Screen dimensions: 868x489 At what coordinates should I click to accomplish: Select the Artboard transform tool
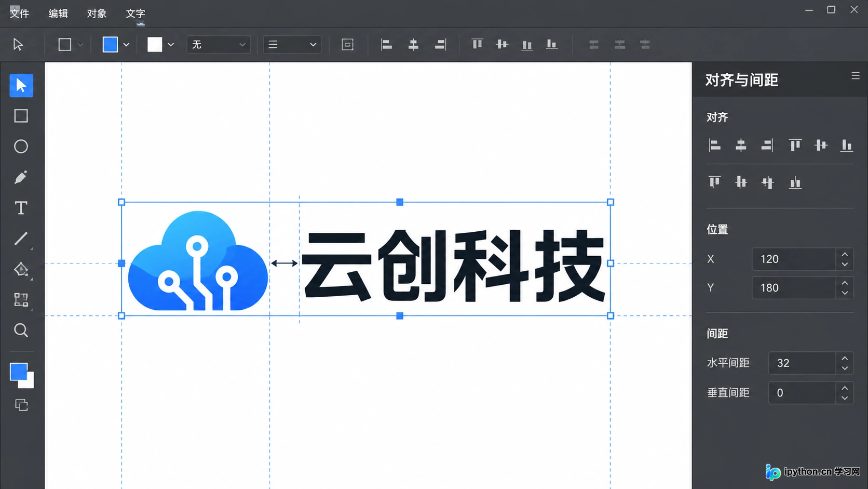point(21,300)
